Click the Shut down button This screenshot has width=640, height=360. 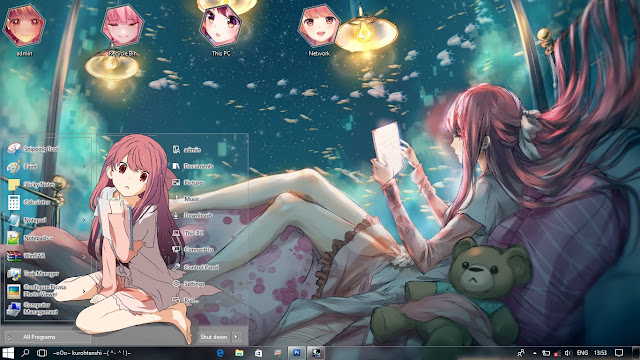click(x=214, y=337)
